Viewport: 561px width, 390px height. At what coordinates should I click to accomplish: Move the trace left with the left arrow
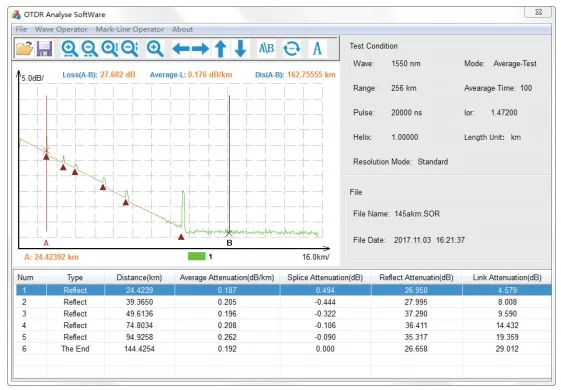click(181, 48)
